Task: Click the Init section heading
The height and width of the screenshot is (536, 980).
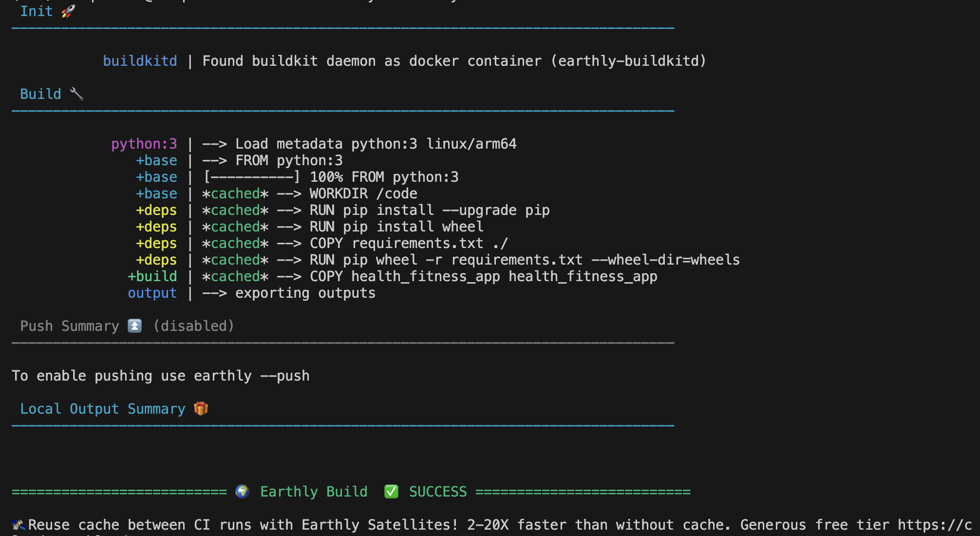Action: 36,11
